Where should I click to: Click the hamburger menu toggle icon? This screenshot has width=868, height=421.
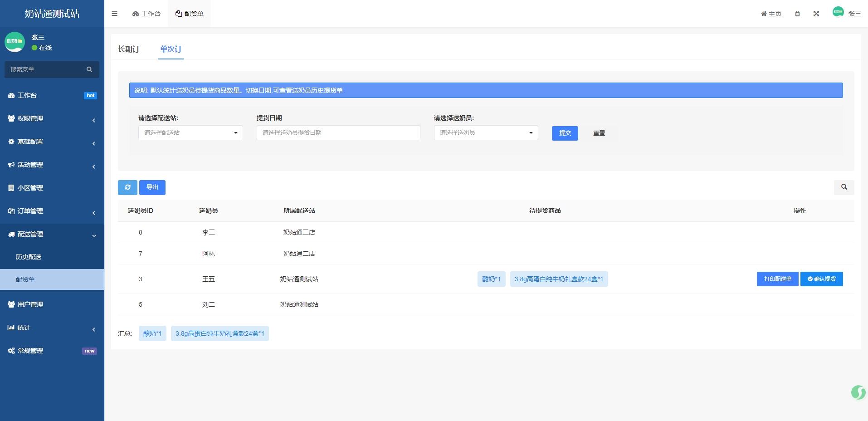pyautogui.click(x=114, y=14)
